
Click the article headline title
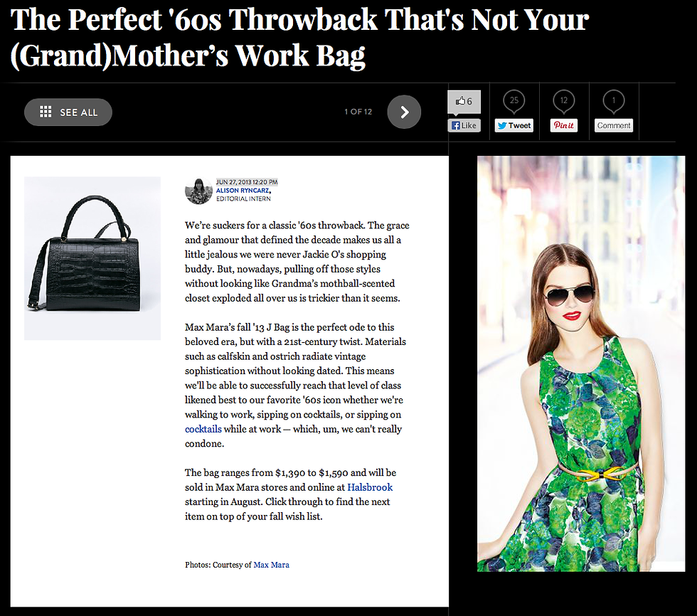[x=299, y=37]
